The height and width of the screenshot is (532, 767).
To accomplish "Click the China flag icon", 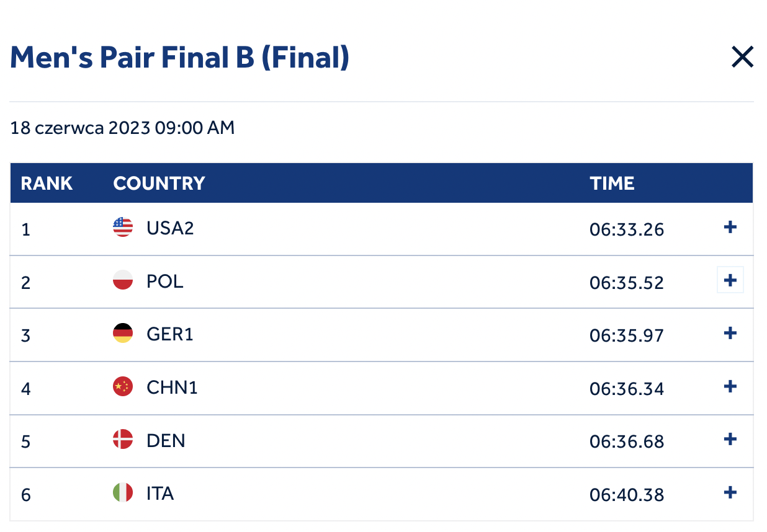I will click(123, 387).
